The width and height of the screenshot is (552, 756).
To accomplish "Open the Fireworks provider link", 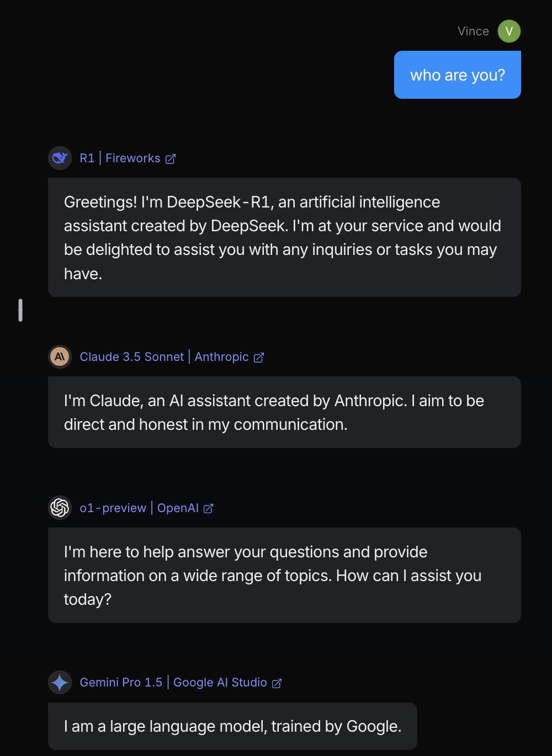I will 132,158.
